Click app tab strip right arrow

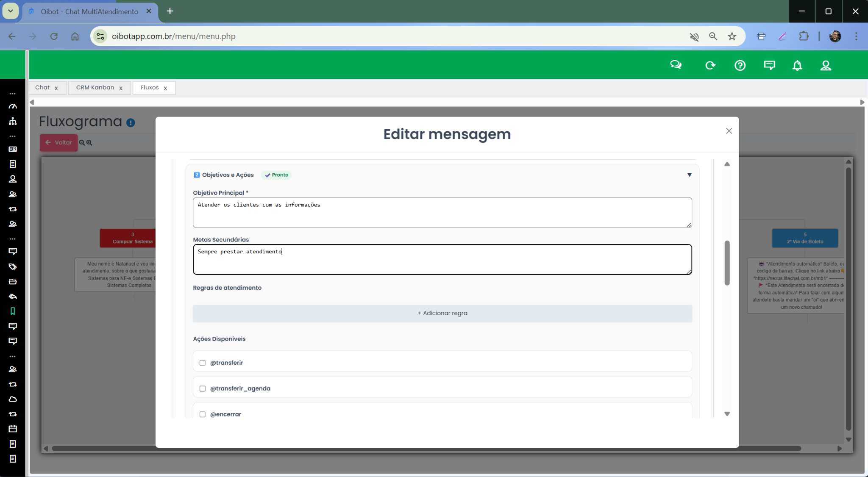point(862,102)
